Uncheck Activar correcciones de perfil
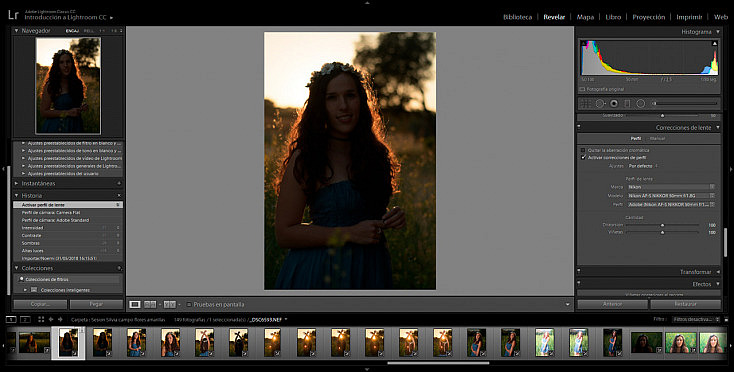Viewport: 734px width, 372px height. click(583, 158)
